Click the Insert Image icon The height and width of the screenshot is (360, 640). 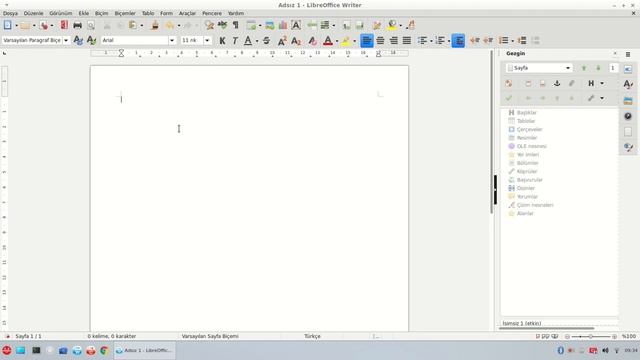[270, 25]
